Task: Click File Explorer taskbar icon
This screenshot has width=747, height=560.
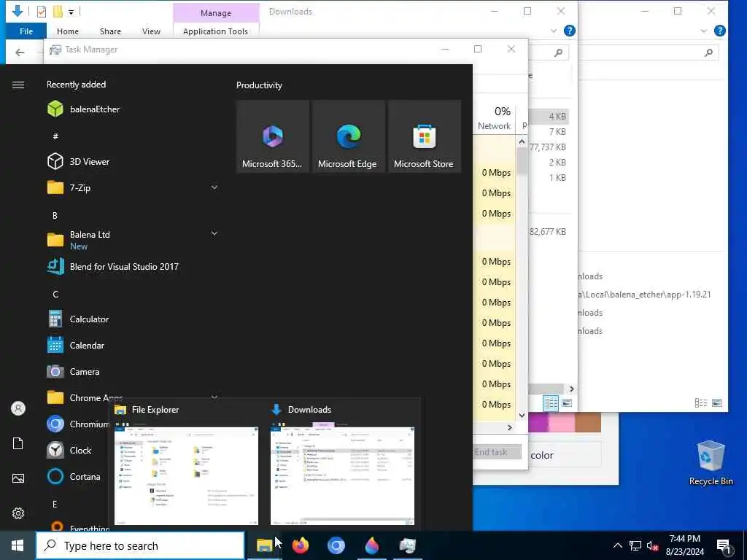Action: point(264,545)
